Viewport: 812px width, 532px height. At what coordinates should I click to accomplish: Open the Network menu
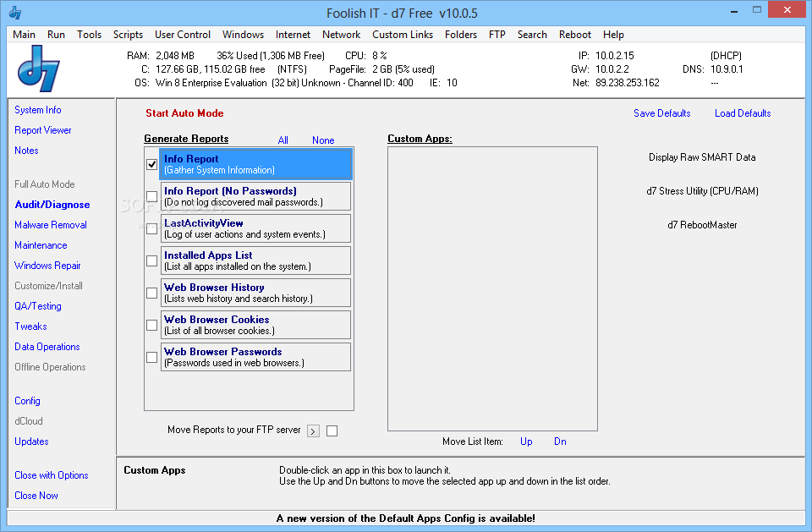(341, 35)
